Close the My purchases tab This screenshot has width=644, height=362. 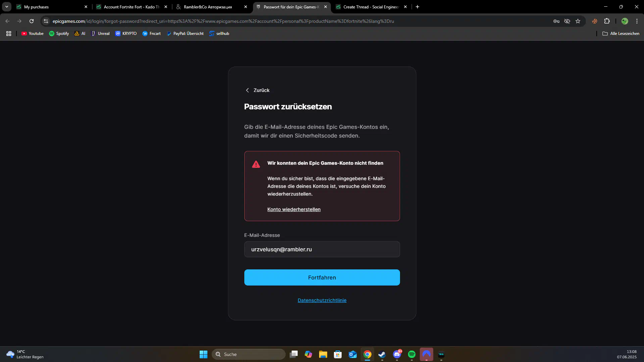(x=86, y=7)
